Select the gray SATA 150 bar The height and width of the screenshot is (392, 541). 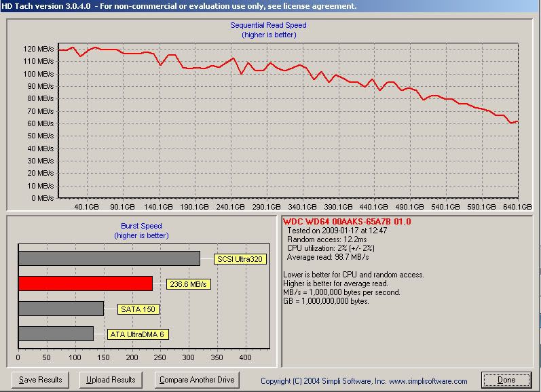tap(61, 309)
